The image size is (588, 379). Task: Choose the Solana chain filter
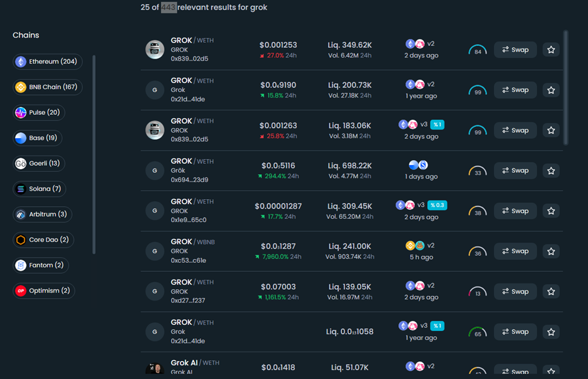coord(40,189)
